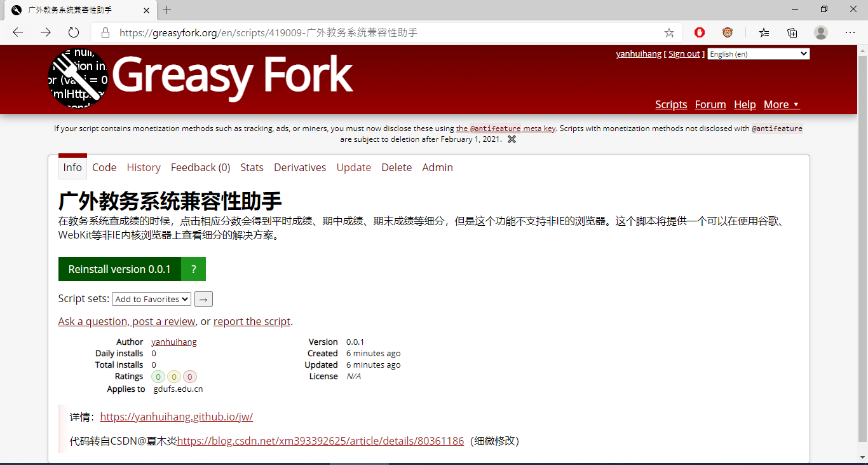Viewport: 868px width, 465px height.
Task: Click the gdufs.edu.cn applies-to value
Action: tap(178, 389)
